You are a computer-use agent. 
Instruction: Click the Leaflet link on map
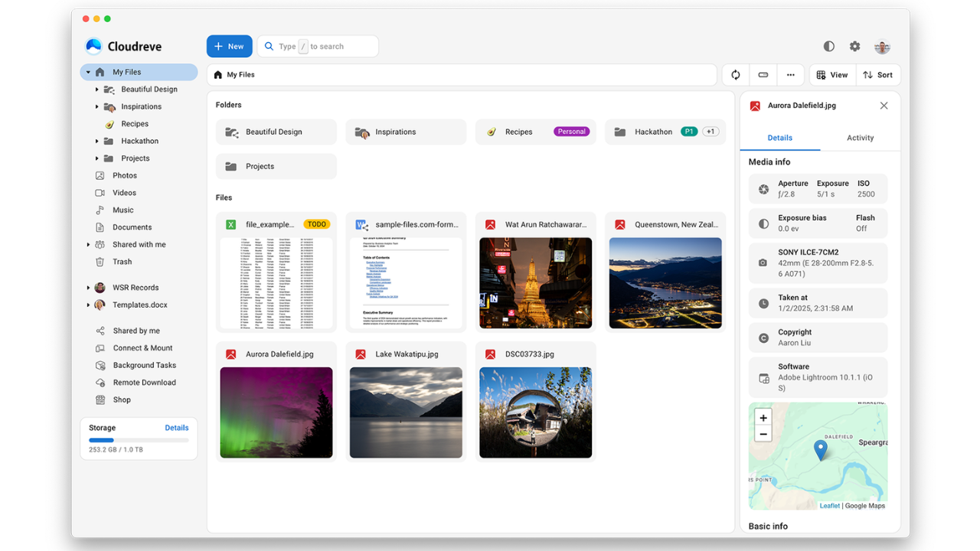tap(830, 506)
